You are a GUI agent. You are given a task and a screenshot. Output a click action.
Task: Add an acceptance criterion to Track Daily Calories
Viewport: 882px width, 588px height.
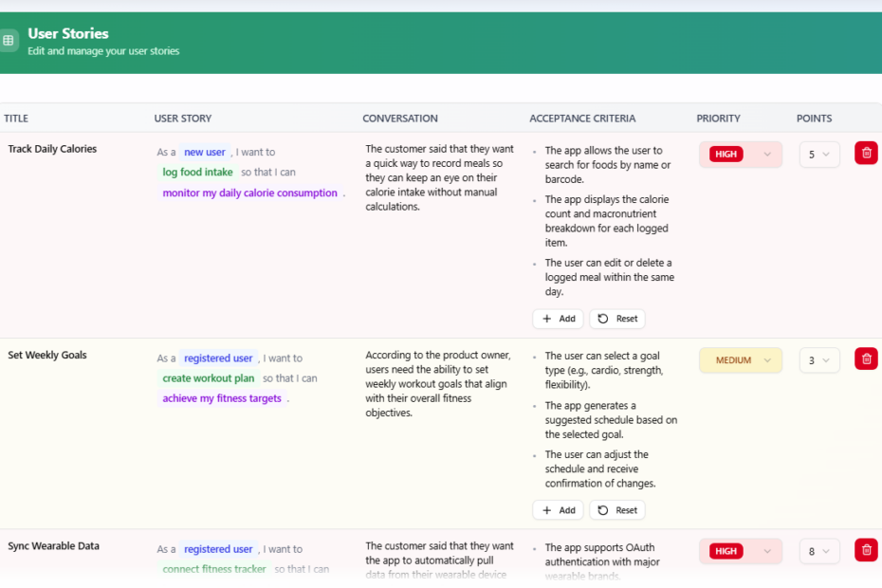pos(558,318)
